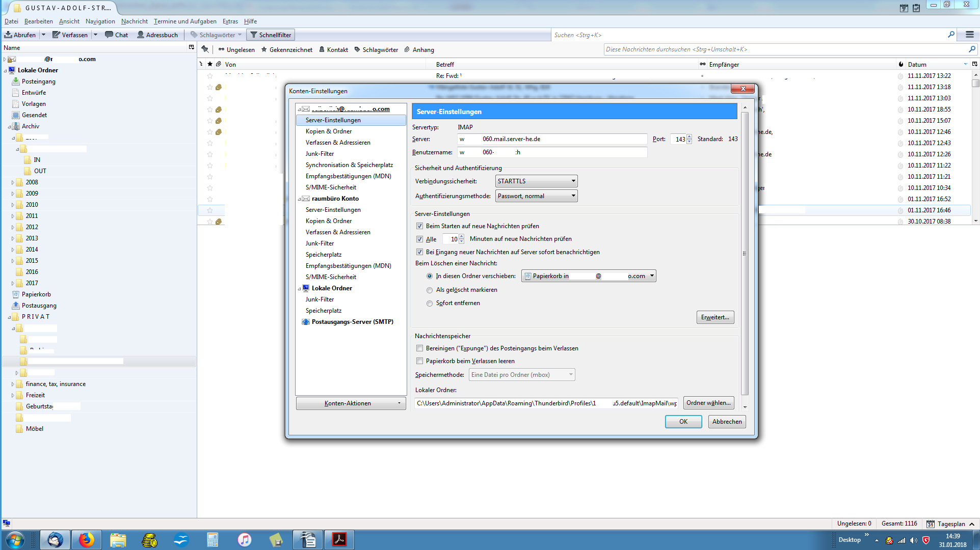Open Authentifizierungsmethode Passwort, normal dropdown
This screenshot has height=550, width=980.
[536, 196]
